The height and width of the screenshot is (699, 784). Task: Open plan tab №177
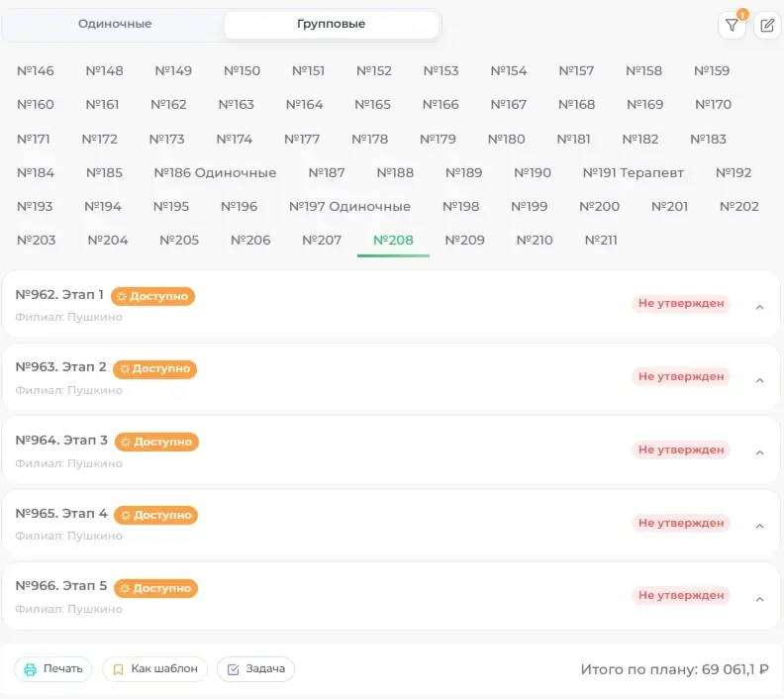302,139
